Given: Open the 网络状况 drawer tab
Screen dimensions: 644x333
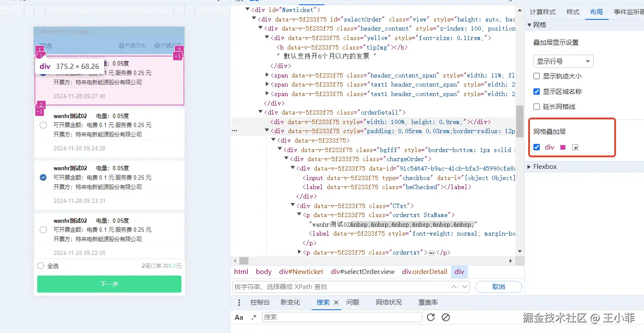Looking at the screenshot, I should click(389, 302).
